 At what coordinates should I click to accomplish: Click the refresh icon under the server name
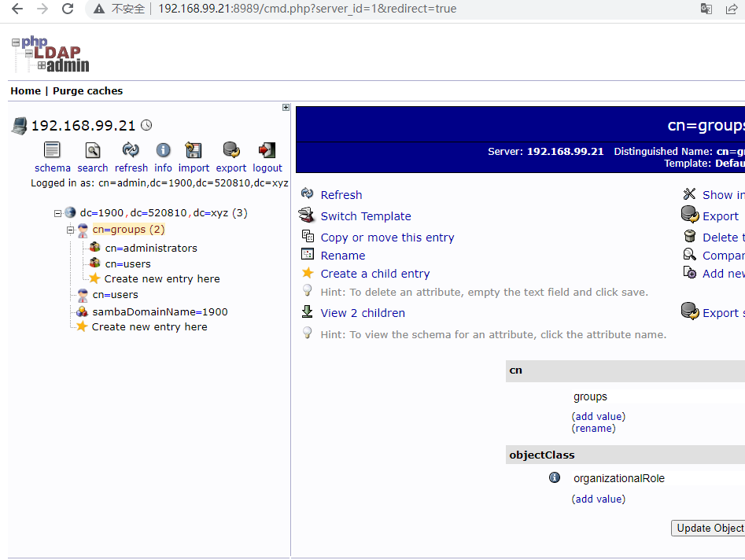[131, 150]
